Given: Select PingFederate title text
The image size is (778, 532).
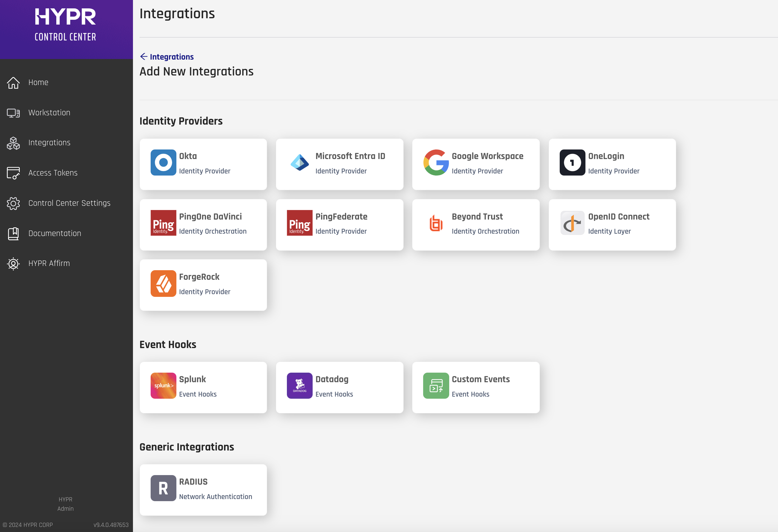Looking at the screenshot, I should coord(341,217).
